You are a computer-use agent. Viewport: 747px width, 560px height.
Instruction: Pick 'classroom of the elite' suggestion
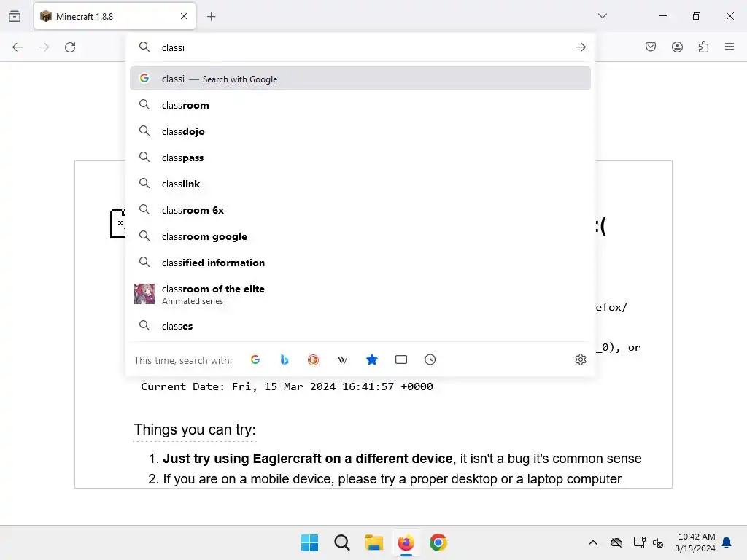(x=360, y=295)
